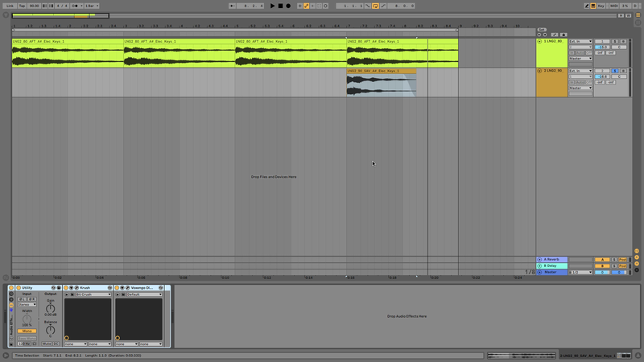Click the status bar play preview icon
644x362 pixels.
(x=6, y=356)
